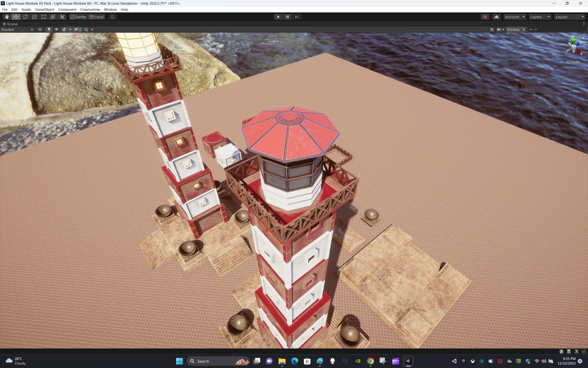This screenshot has height=368, width=588.
Task: Open Scene view three-dot options menu
Action: (x=584, y=24)
